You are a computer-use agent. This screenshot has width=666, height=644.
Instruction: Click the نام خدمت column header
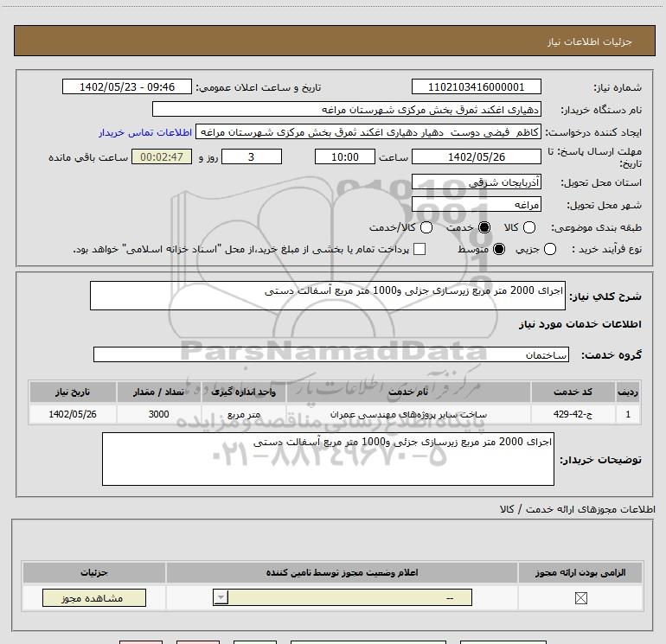408,392
